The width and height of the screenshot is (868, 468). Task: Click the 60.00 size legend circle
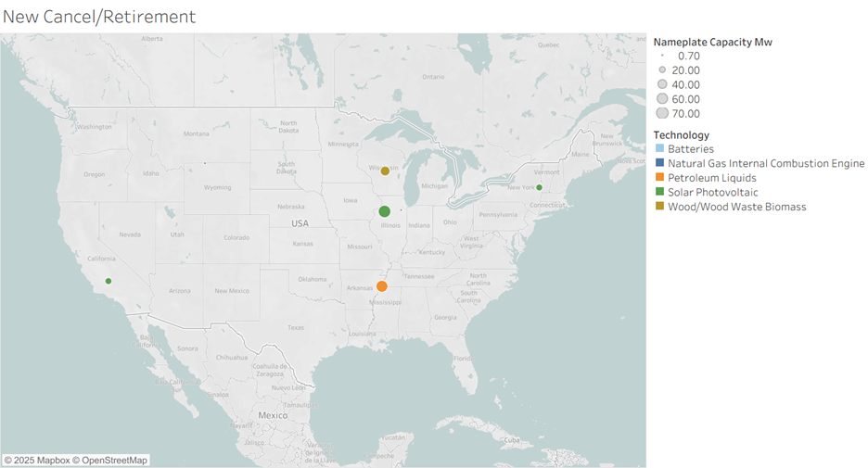click(x=662, y=98)
